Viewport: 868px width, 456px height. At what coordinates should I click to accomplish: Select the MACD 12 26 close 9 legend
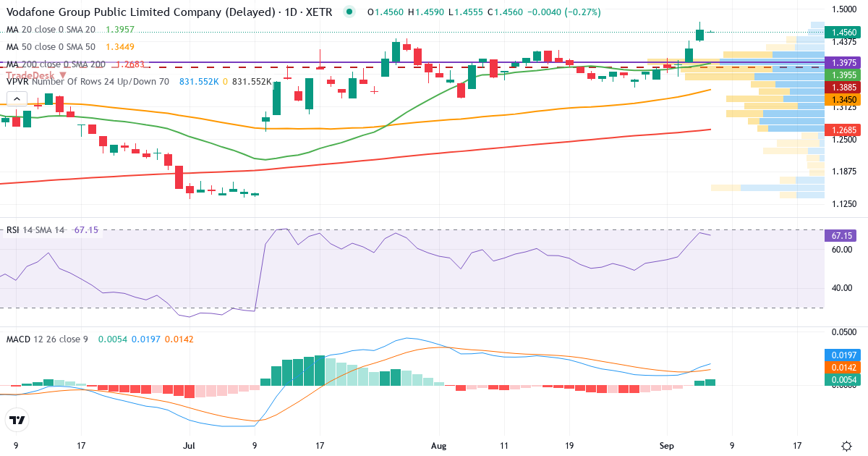tap(47, 339)
